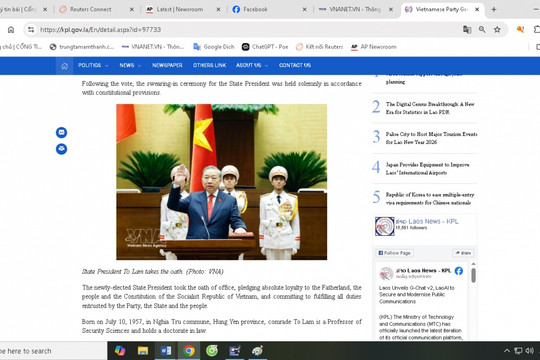Open the Kết nối Reuters bookmark
540x360 pixels.
tap(320, 47)
